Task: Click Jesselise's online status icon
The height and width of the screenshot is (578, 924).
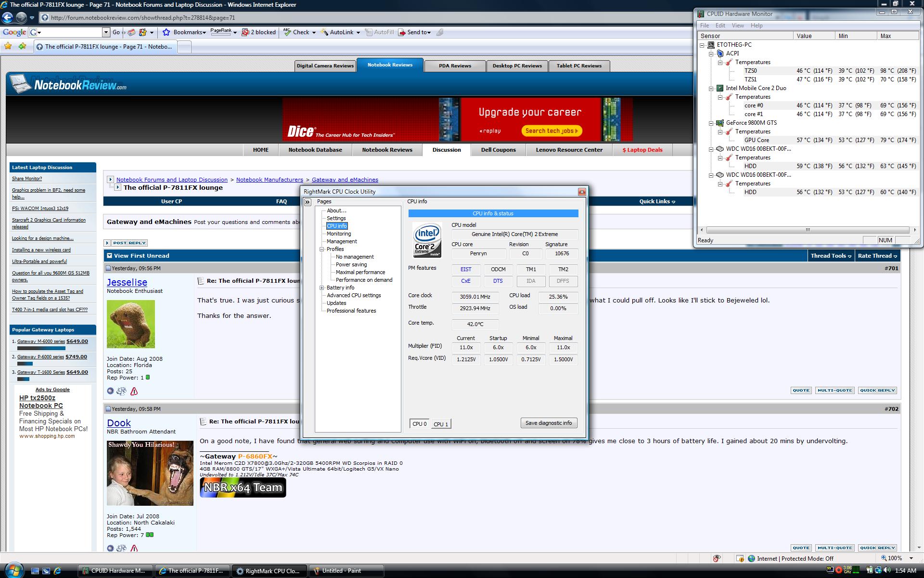Action: point(110,391)
